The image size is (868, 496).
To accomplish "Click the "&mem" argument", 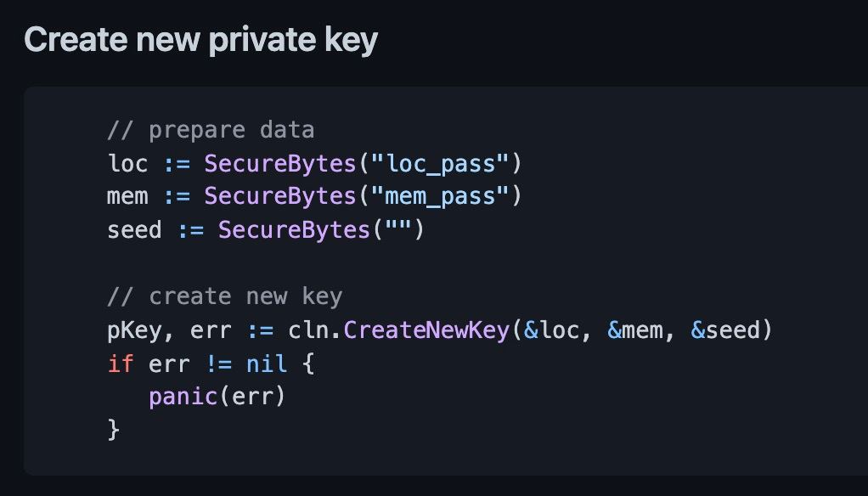I will tap(635, 330).
